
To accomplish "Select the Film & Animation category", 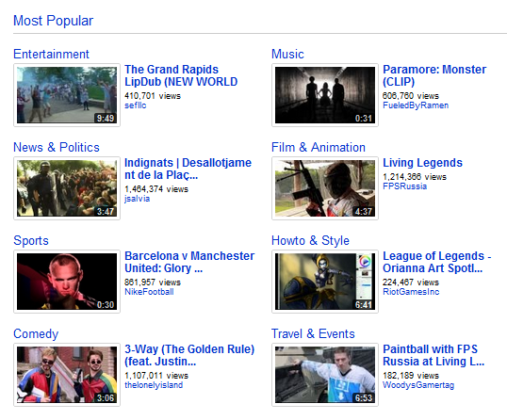I will tap(319, 147).
